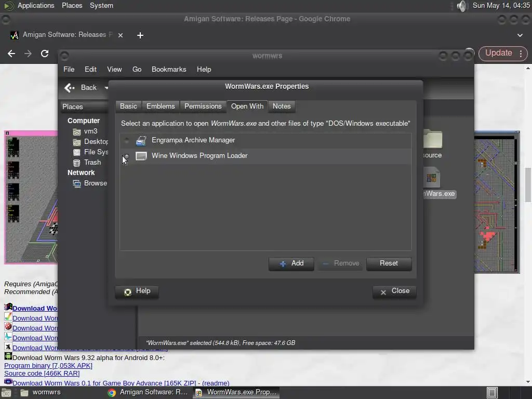This screenshot has width=532, height=399.
Task: Click the Back arrow in file manager
Action: click(x=70, y=88)
